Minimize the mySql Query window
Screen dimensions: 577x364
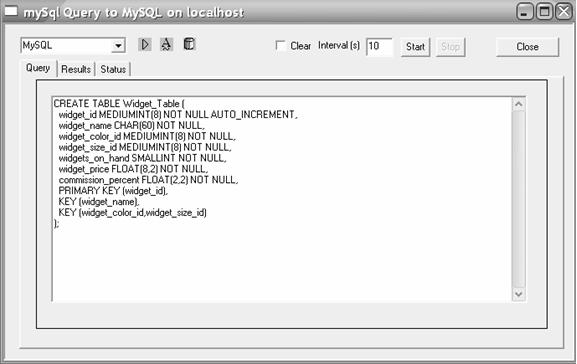(525, 11)
